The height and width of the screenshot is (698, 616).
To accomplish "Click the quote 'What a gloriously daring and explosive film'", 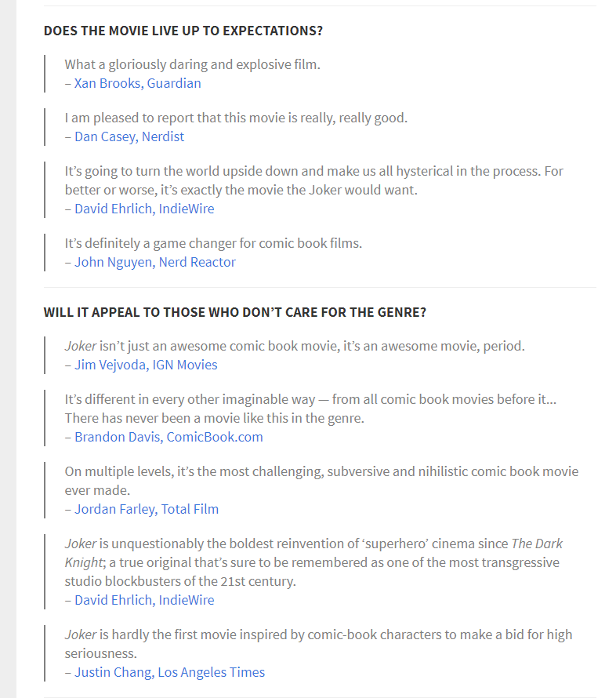I will 193,64.
